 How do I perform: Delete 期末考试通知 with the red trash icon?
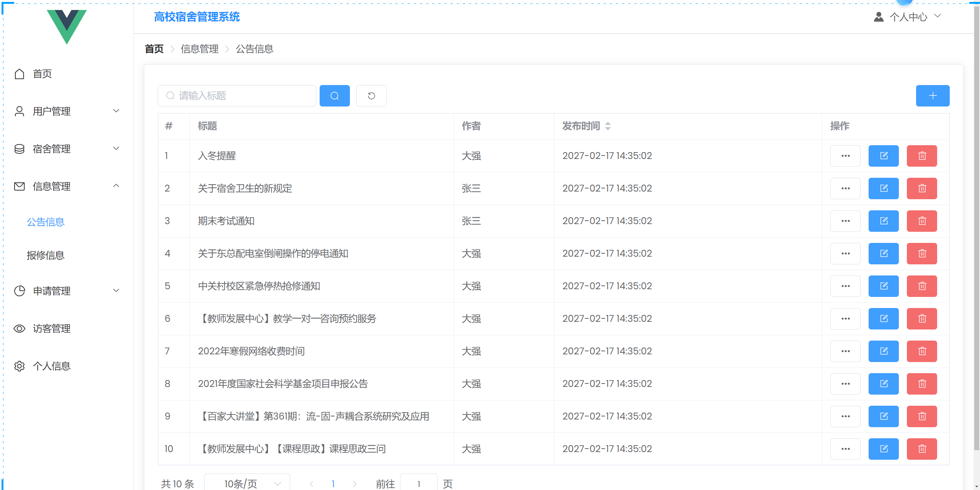[921, 221]
